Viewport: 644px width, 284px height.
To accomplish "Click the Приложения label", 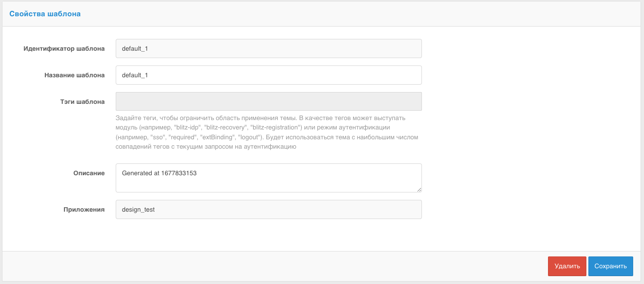I will pos(85,209).
